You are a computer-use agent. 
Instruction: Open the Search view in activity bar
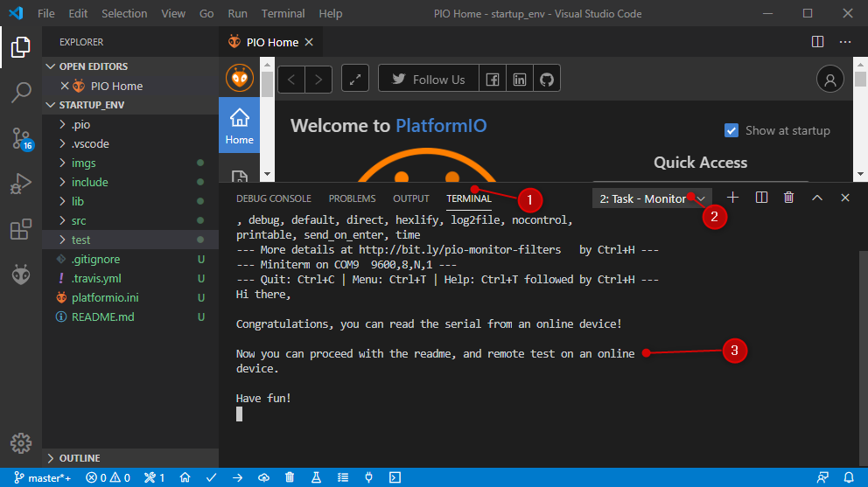(x=20, y=93)
